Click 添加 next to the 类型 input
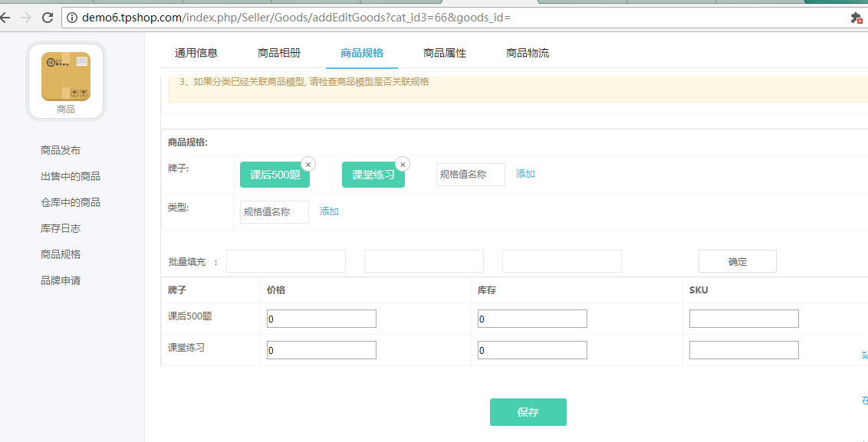 [x=329, y=211]
